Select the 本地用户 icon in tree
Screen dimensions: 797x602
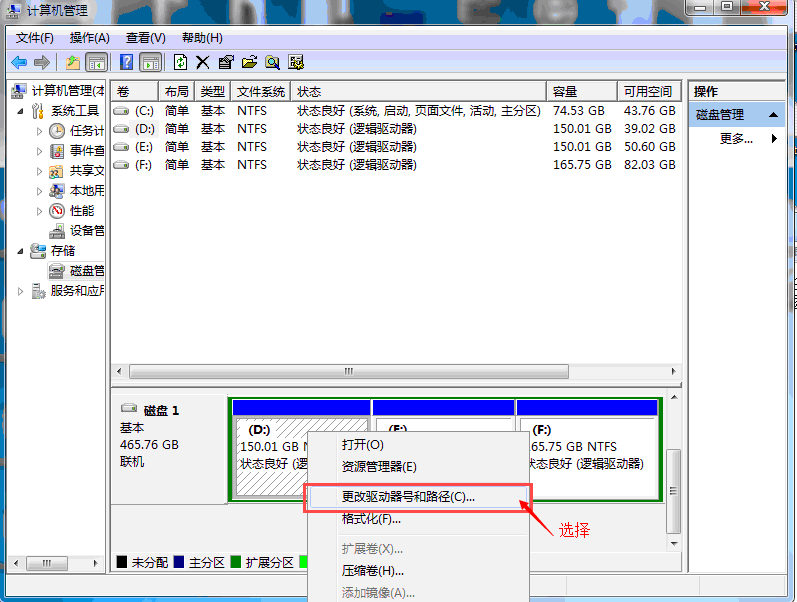56,191
